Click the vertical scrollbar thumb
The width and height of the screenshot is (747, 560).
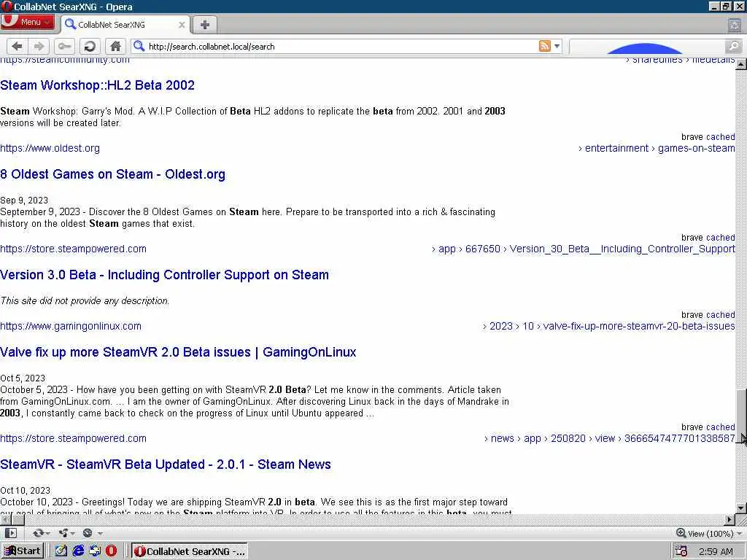[741, 416]
